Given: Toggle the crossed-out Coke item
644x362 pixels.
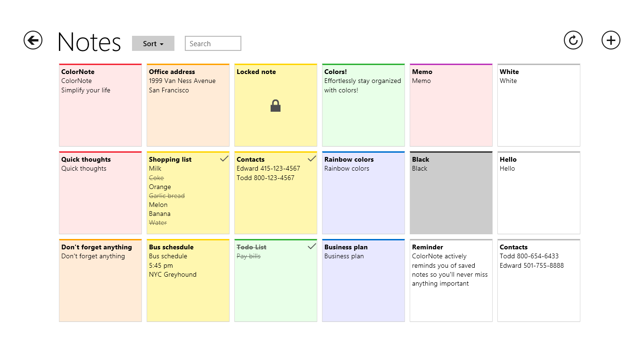Looking at the screenshot, I should [x=157, y=178].
